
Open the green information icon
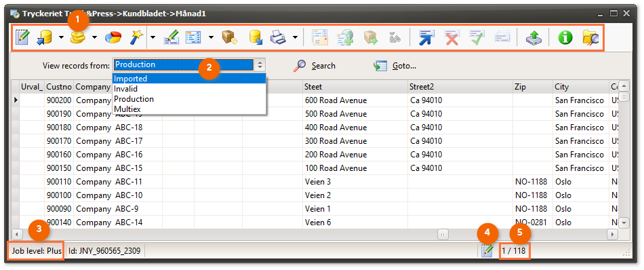pyautogui.click(x=565, y=38)
